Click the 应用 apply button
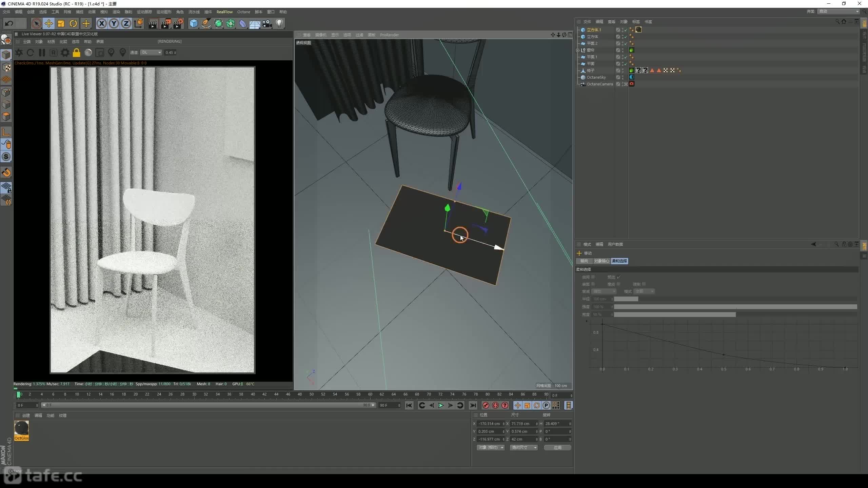This screenshot has width=868, height=488. tap(557, 448)
